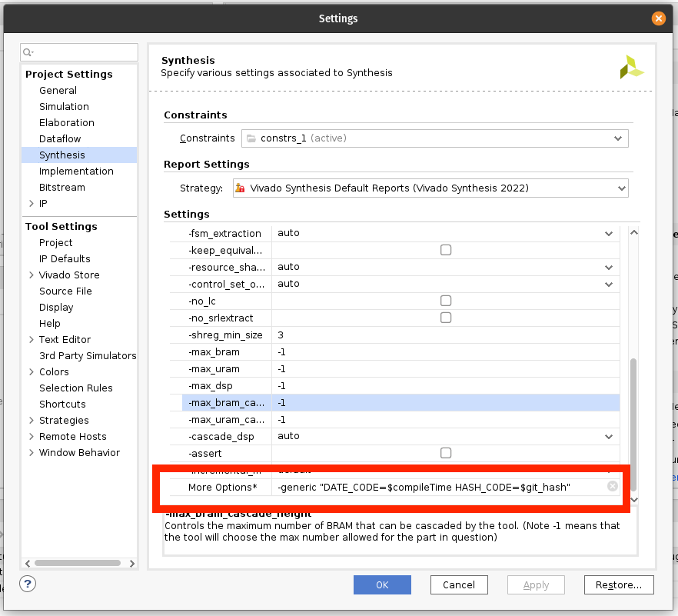678x616 pixels.
Task: Open the Report Settings Strategy dropdown
Action: (430, 188)
